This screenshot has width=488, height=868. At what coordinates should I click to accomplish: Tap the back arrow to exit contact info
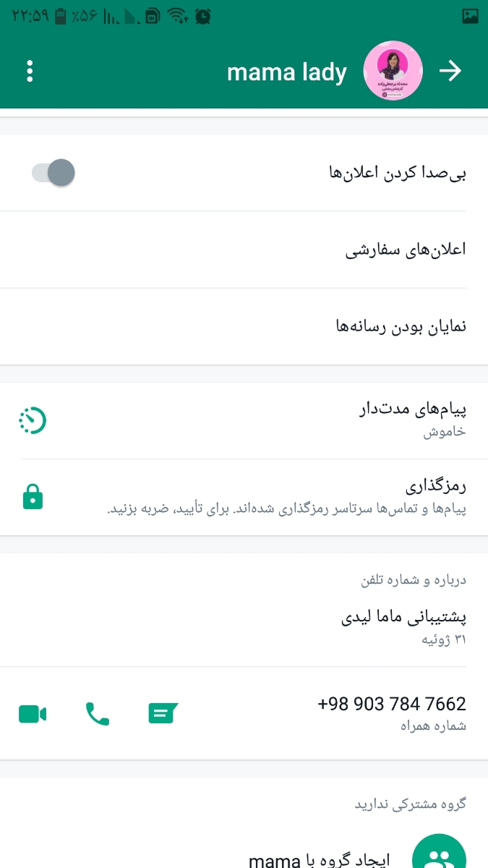coord(451,72)
